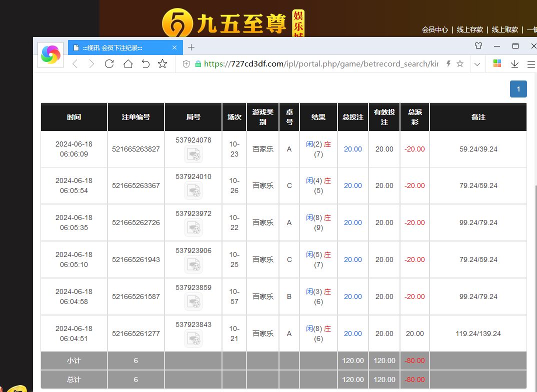Click the URL address bar field
Screen dimensions: 537x392
click(x=320, y=64)
